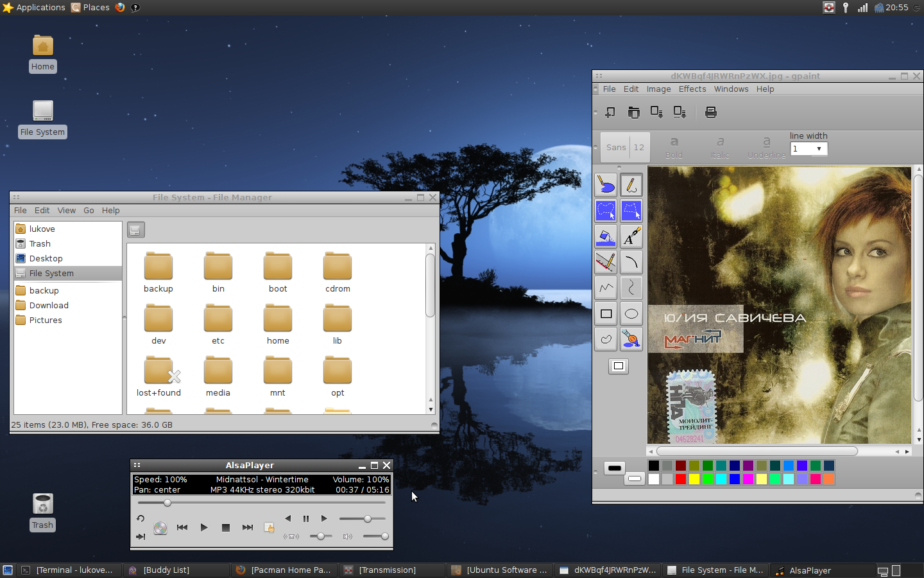Image resolution: width=924 pixels, height=578 pixels.
Task: Select the Ellipse shape tool in gpaint
Action: (631, 313)
